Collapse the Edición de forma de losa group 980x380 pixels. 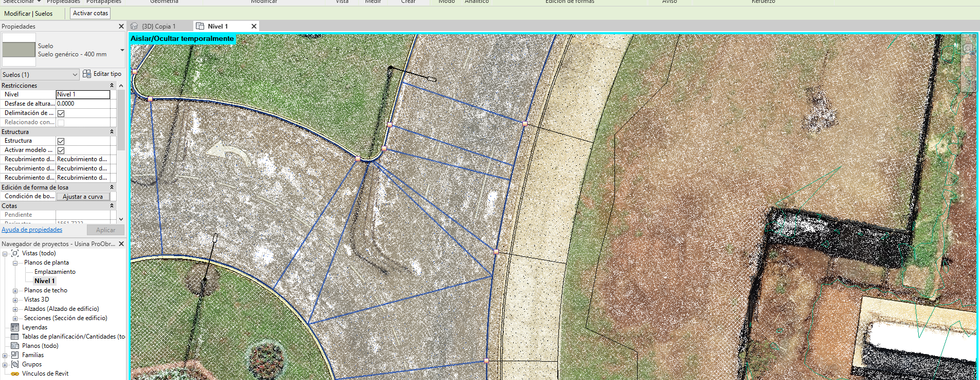point(112,187)
